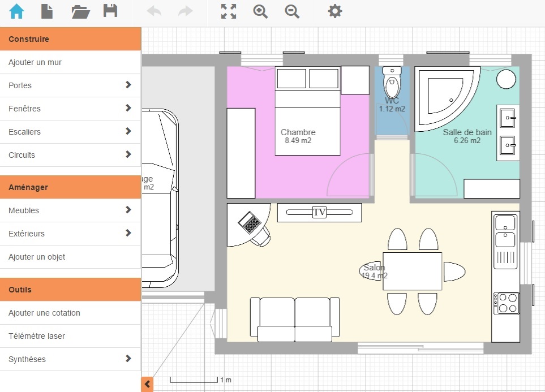This screenshot has height=392, width=545.
Task: Undo the last change
Action: coord(153,11)
